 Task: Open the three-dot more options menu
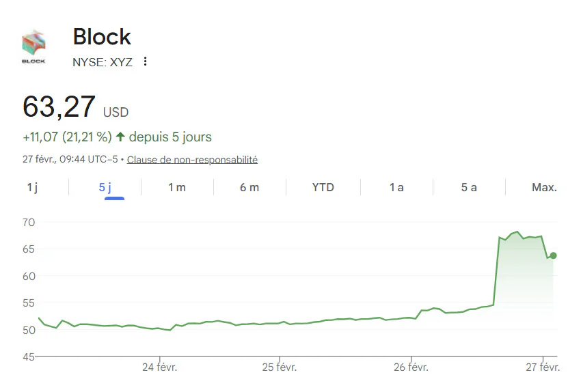(x=145, y=61)
